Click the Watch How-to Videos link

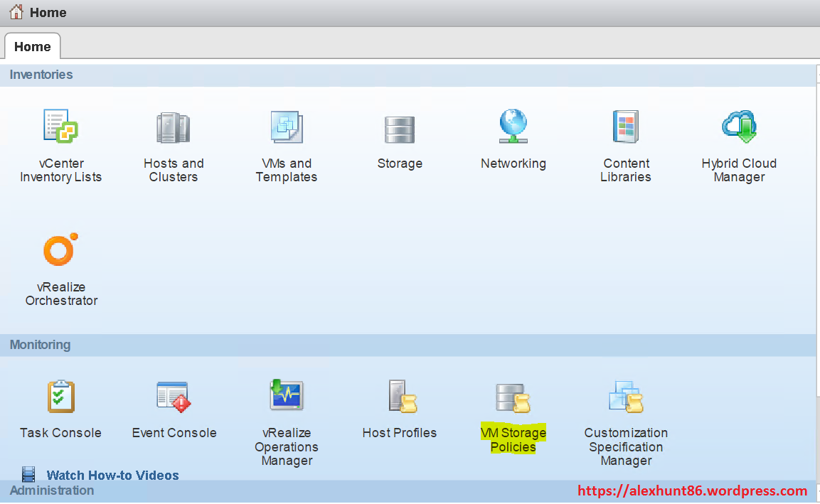coord(112,475)
